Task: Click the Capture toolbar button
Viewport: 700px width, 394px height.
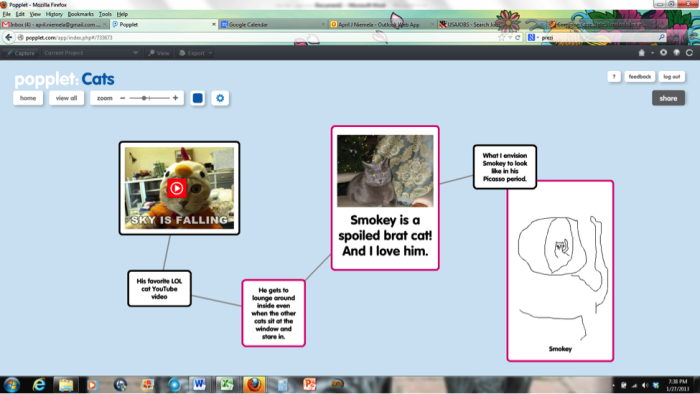Action: click(21, 53)
